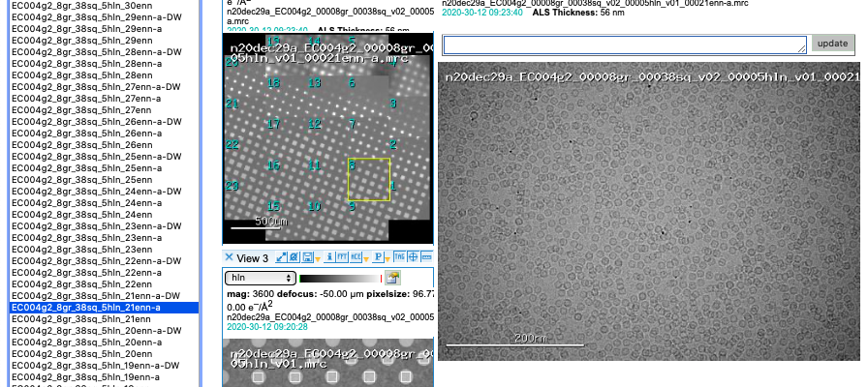
Task: Click the crossed-circle icon in View 3 toolbar
Action: pyautogui.click(x=294, y=257)
